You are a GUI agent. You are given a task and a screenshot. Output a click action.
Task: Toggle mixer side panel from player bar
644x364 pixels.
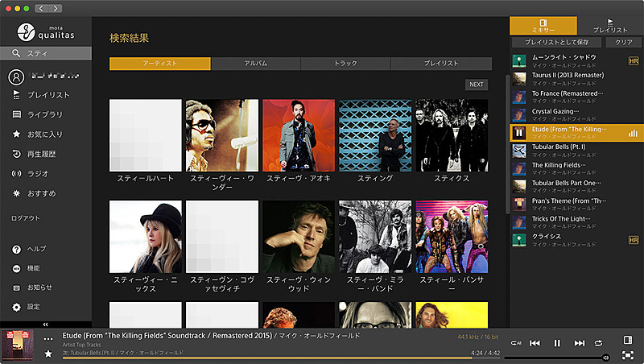(628, 340)
